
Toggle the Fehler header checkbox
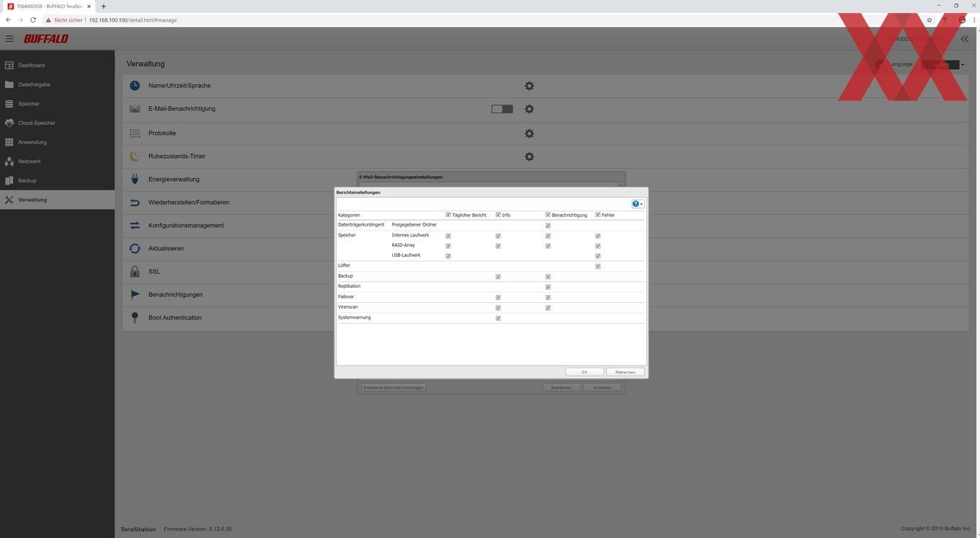(597, 215)
